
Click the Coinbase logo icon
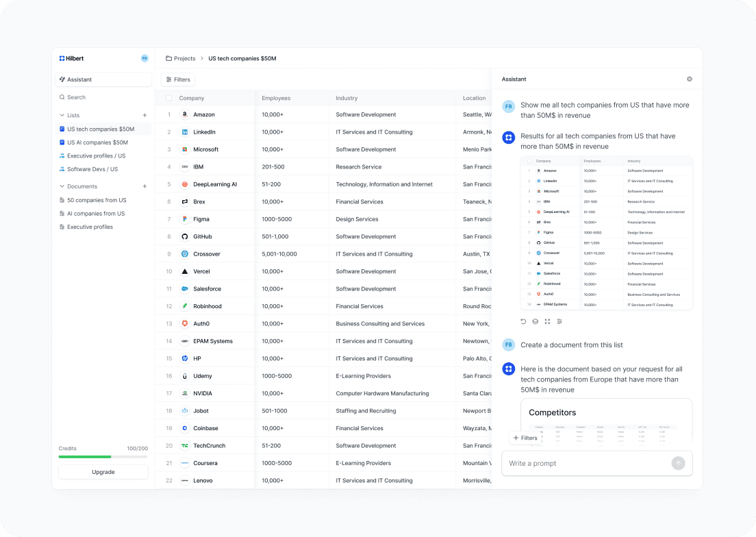(x=185, y=428)
